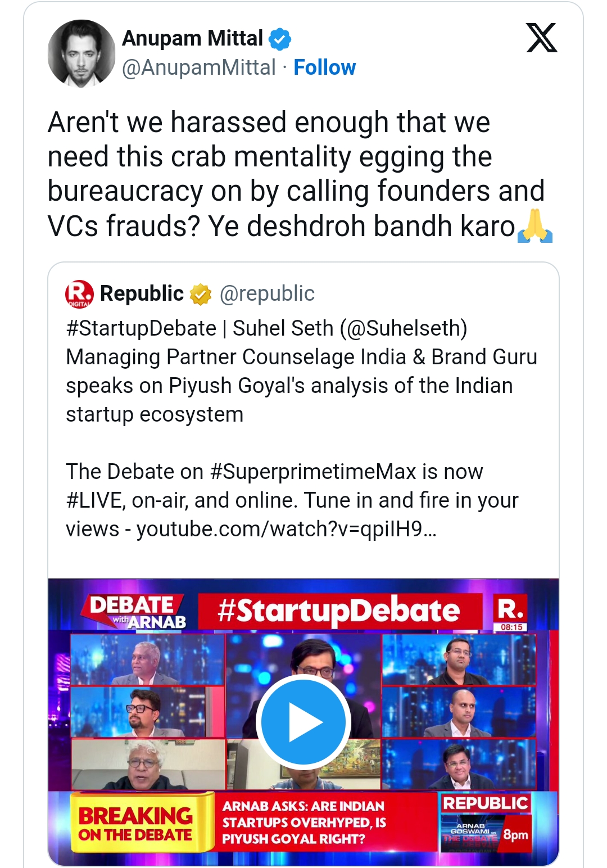The height and width of the screenshot is (868, 607).
Task: Open the @republic handle
Action: click(x=267, y=294)
